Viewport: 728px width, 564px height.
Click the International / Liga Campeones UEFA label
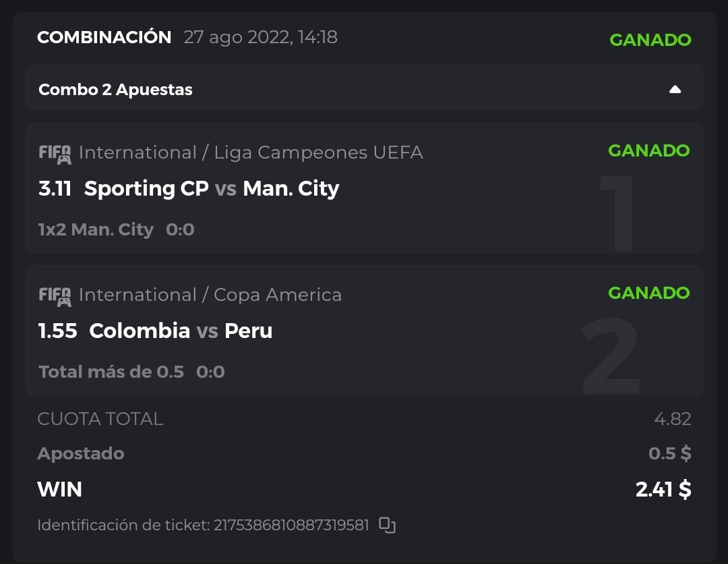(251, 153)
